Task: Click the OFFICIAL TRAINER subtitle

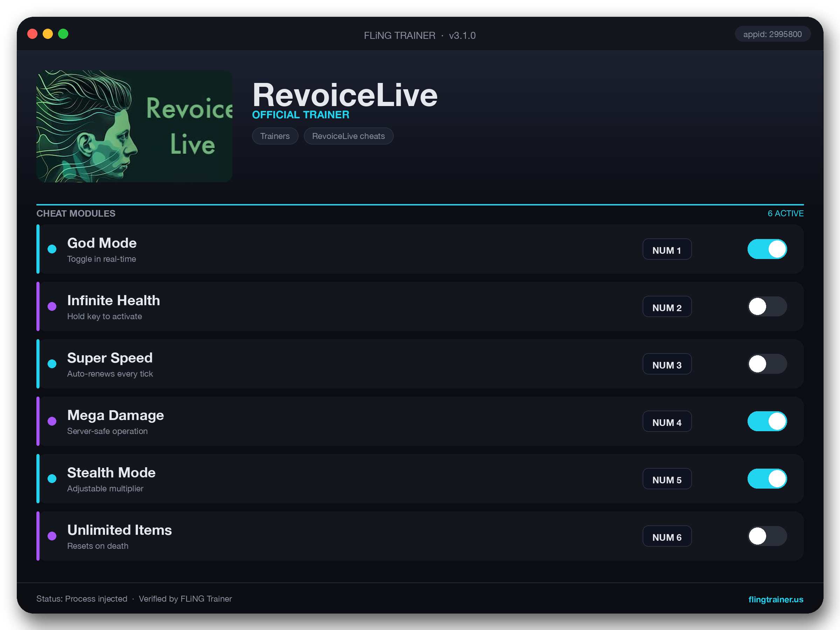Action: 300,115
